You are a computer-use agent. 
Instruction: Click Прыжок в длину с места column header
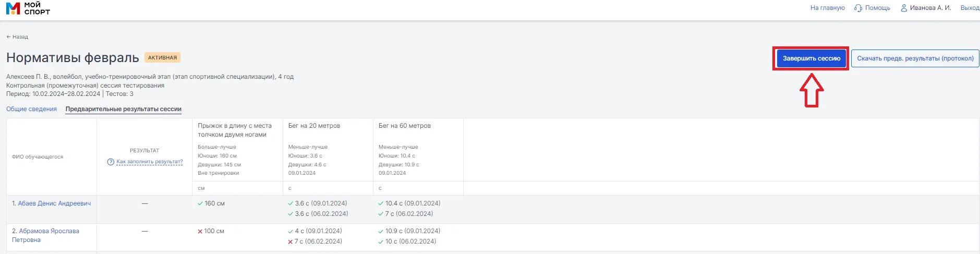click(235, 130)
